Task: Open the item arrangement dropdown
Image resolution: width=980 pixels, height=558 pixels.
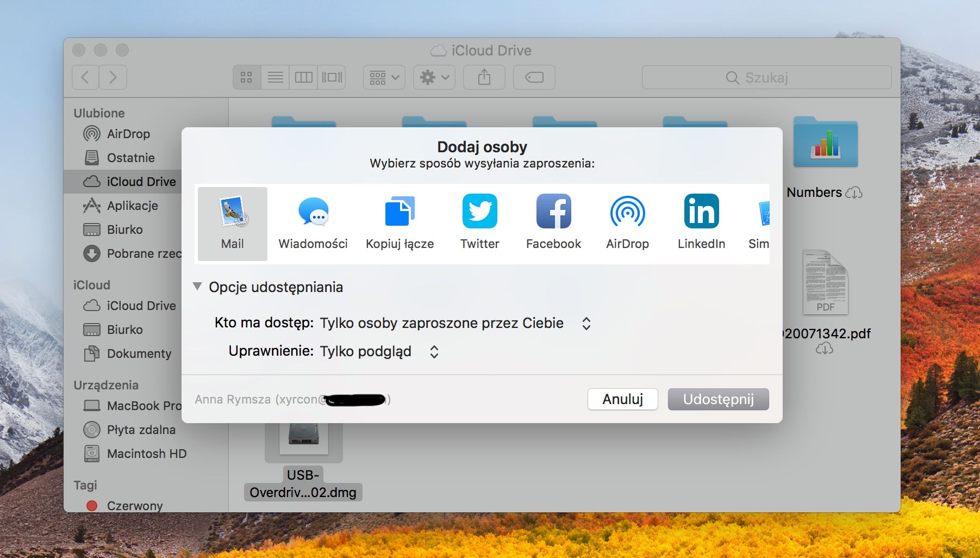Action: (384, 77)
